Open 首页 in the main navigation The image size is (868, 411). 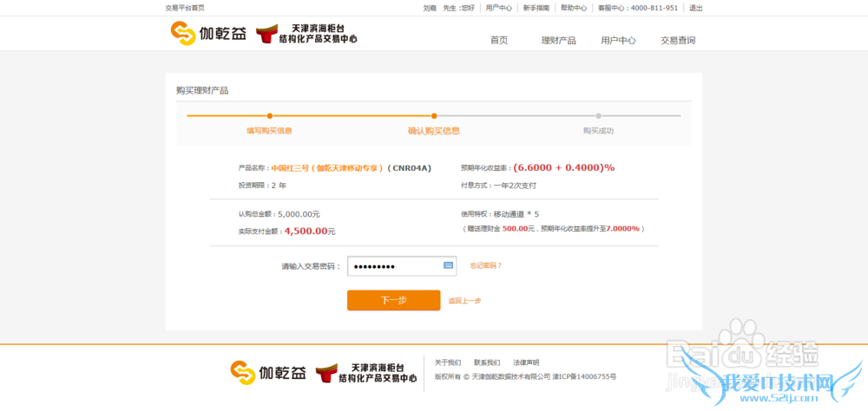coord(499,41)
